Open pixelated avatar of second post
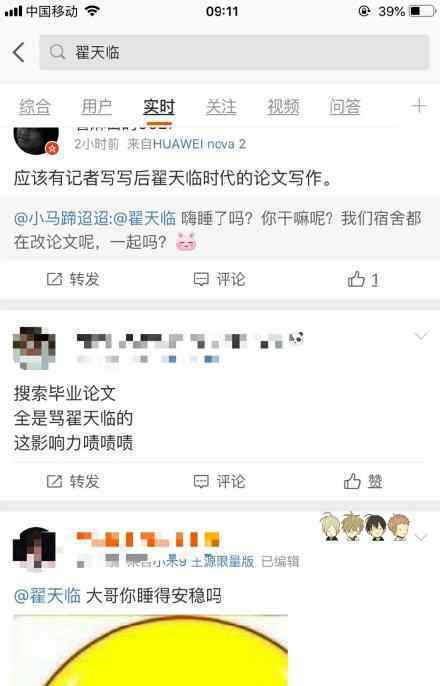This screenshot has width=440, height=686. click(x=34, y=347)
